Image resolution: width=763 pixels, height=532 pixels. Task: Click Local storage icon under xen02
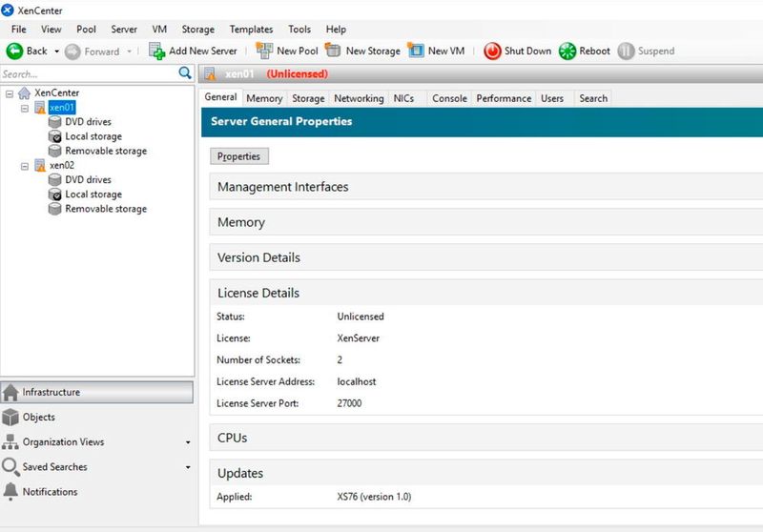pos(55,194)
